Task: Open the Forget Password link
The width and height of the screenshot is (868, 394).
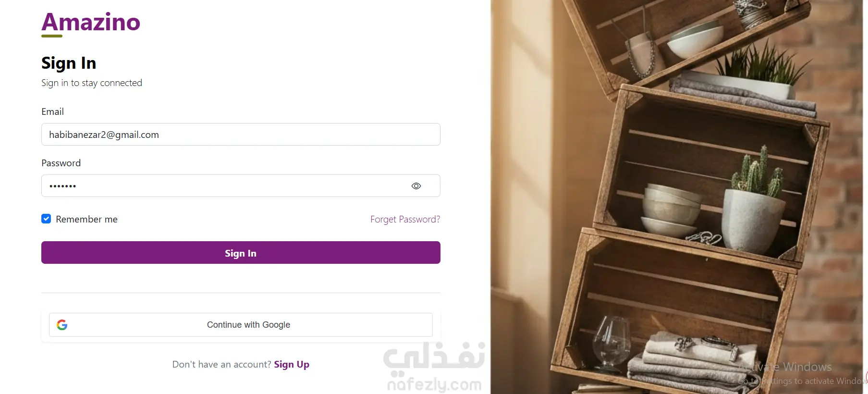Action: 405,219
